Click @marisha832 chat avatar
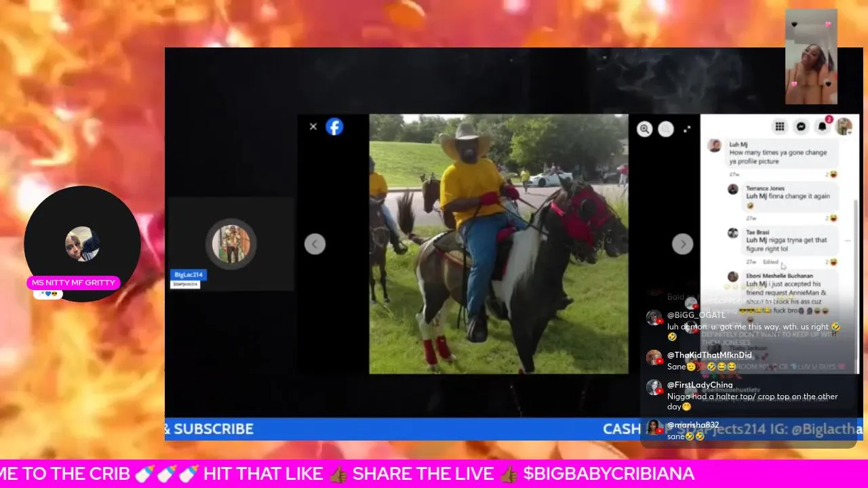 654,428
